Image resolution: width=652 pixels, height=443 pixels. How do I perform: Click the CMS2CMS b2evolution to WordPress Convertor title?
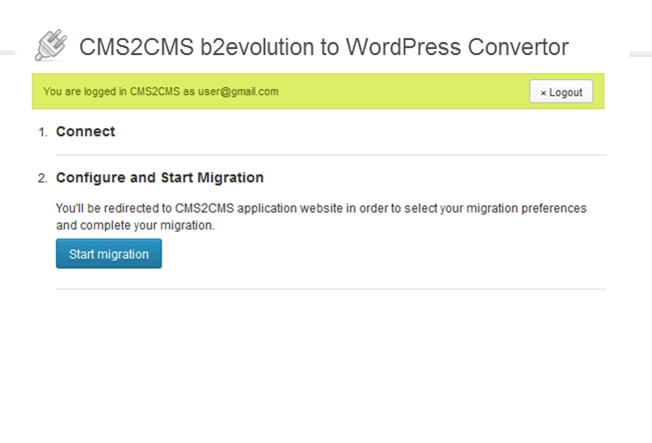tap(324, 47)
